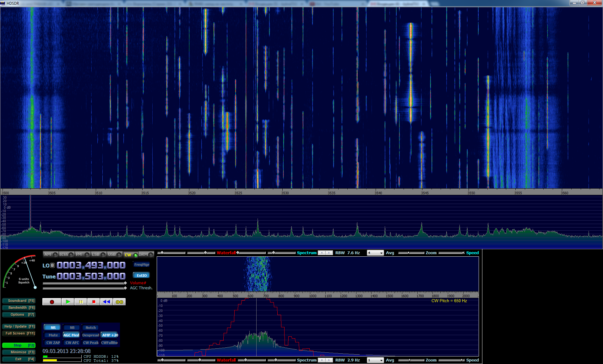Select USB demodulation mode
The width and height of the screenshot is (603, 364).
tap(114, 254)
